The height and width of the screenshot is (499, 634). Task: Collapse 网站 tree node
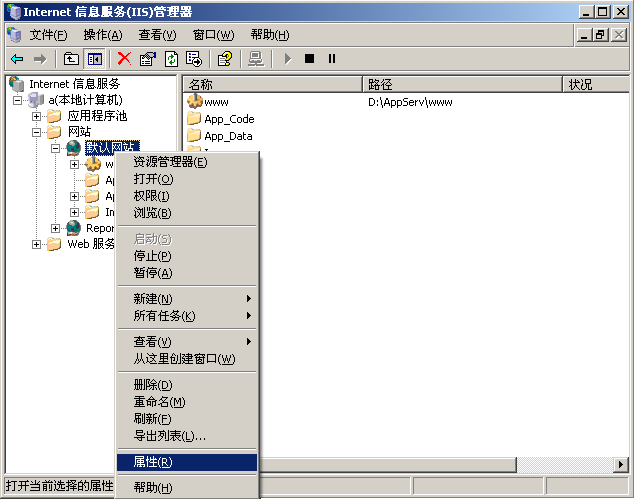tap(36, 132)
